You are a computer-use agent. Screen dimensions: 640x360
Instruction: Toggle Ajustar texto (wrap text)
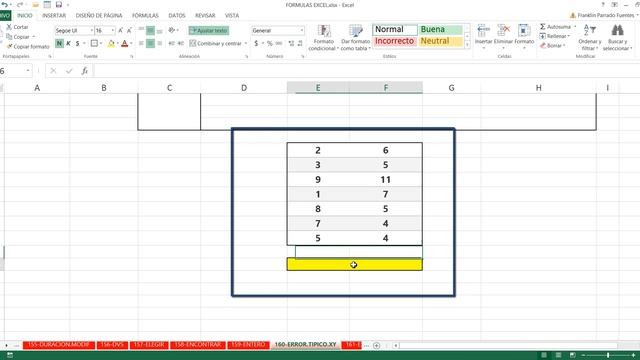point(209,31)
